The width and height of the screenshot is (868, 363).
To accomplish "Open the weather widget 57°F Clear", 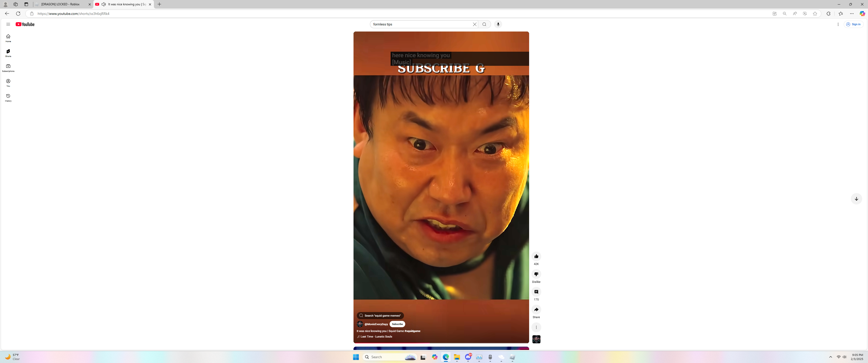I will point(12,357).
